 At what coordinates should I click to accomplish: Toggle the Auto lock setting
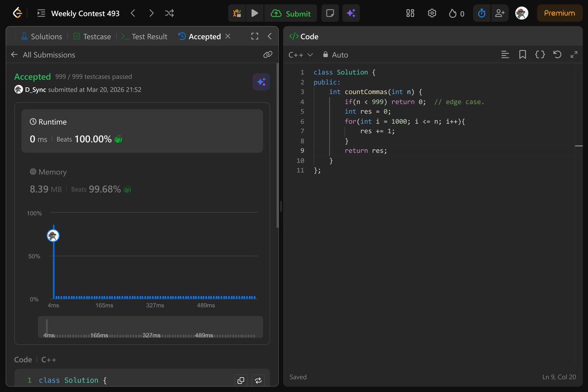coord(336,55)
